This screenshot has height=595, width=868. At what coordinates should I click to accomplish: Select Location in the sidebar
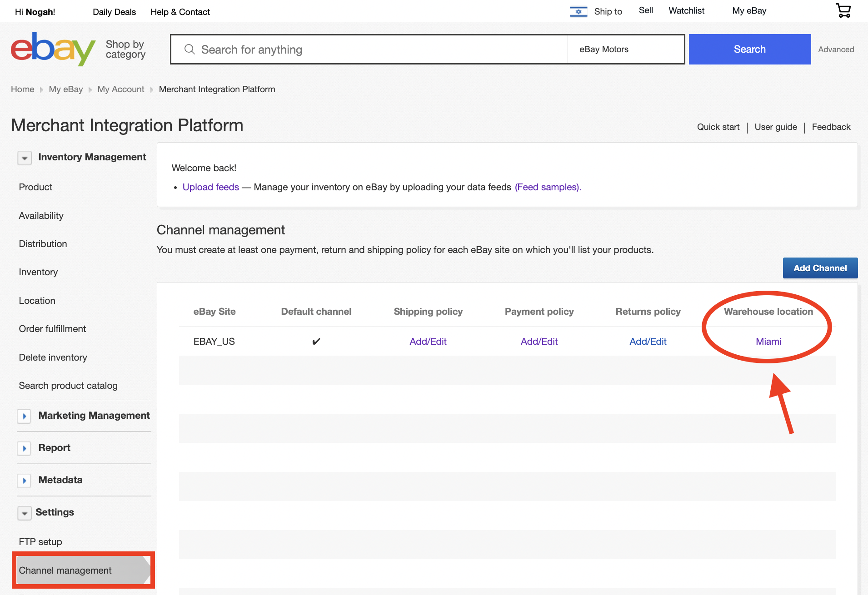point(37,301)
